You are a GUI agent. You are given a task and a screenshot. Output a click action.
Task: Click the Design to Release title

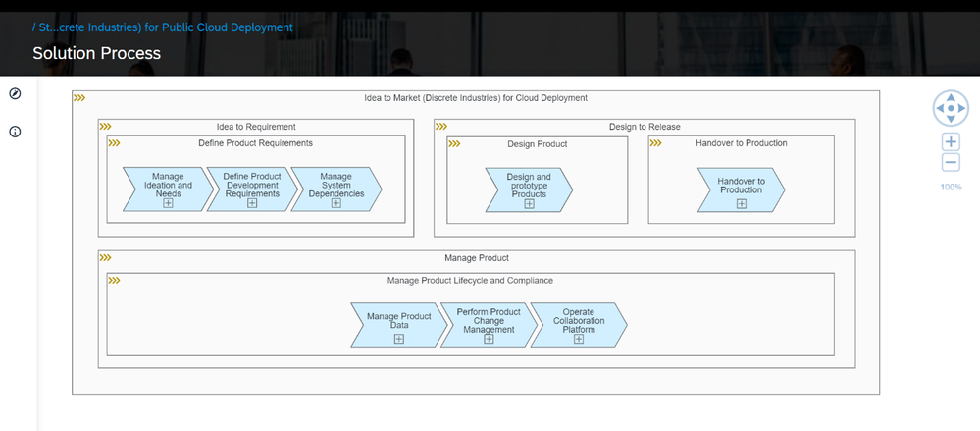click(x=645, y=127)
